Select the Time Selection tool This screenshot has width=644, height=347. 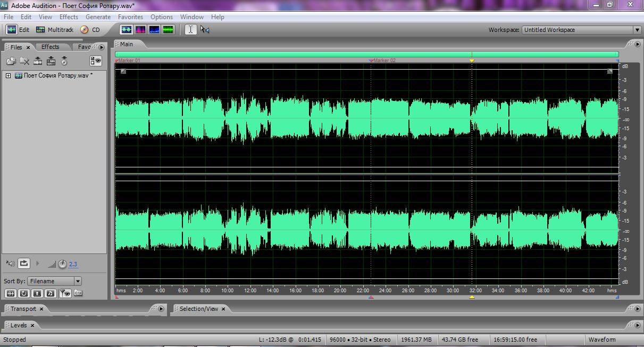(x=190, y=30)
